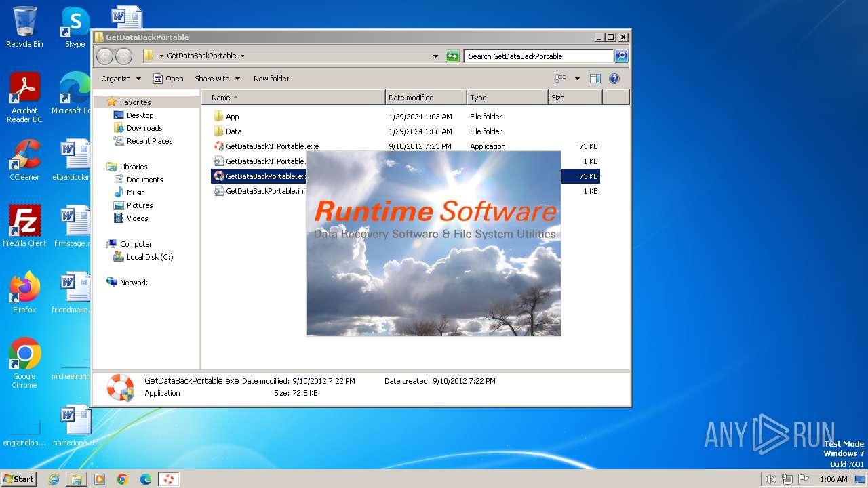
Task: Launch CCleaner desktop shortcut
Action: point(24,160)
